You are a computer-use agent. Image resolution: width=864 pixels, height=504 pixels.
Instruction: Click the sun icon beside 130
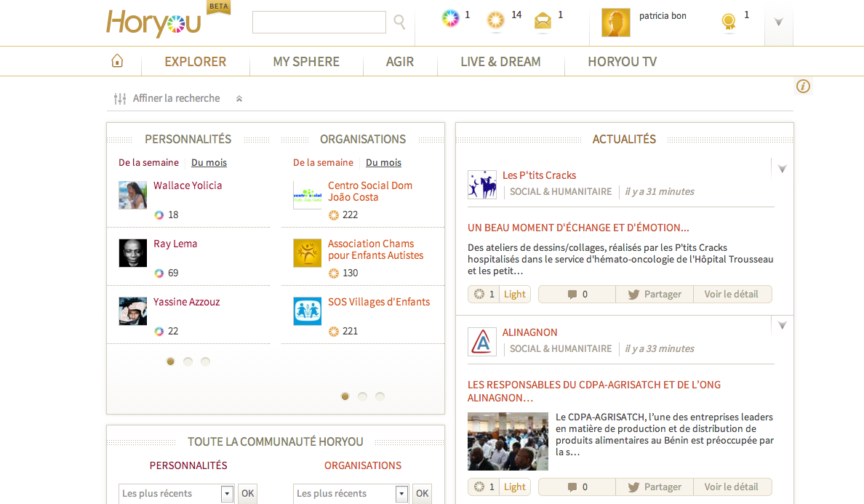point(334,273)
